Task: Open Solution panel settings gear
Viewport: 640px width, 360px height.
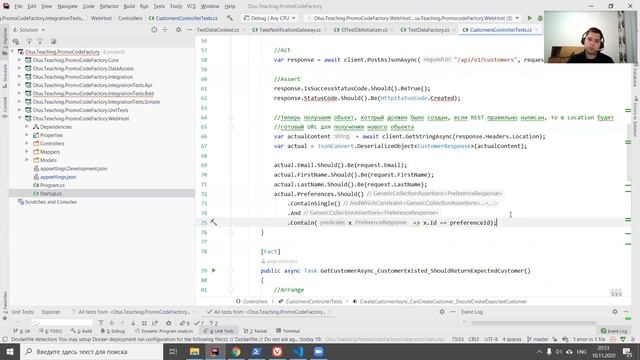Action: tap(178, 30)
